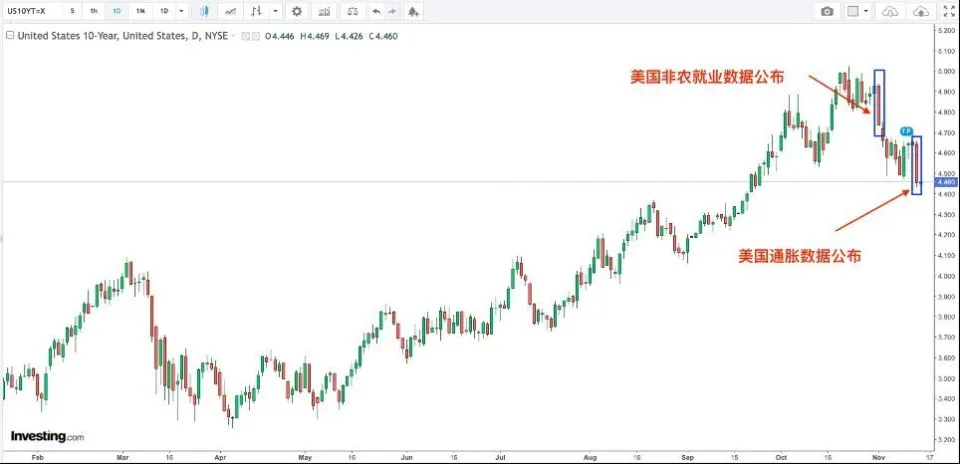This screenshot has height=464, width=960.
Task: Open the time interval dropdown arrow
Action: [x=181, y=11]
